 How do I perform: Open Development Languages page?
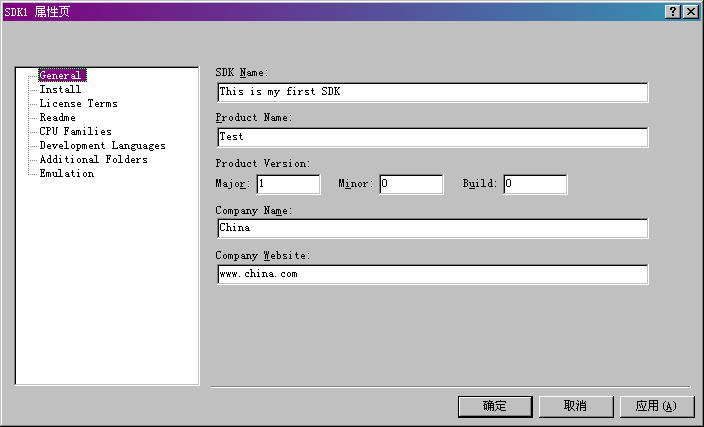point(102,145)
